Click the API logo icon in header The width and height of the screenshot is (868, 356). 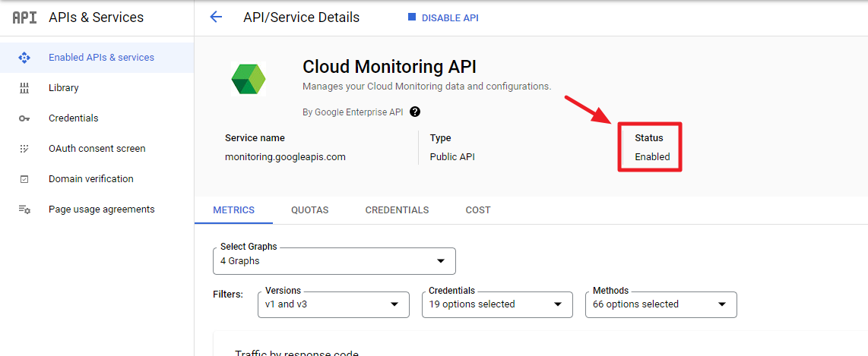24,17
